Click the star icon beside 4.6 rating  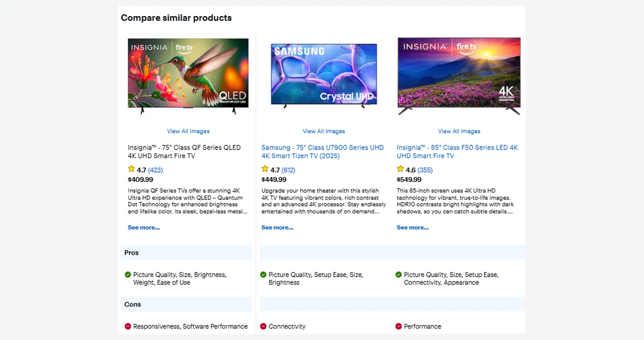point(400,169)
